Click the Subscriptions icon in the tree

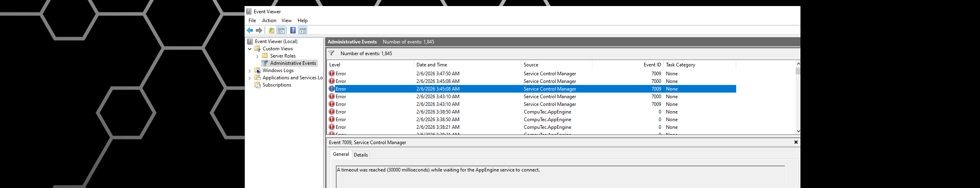pyautogui.click(x=257, y=85)
